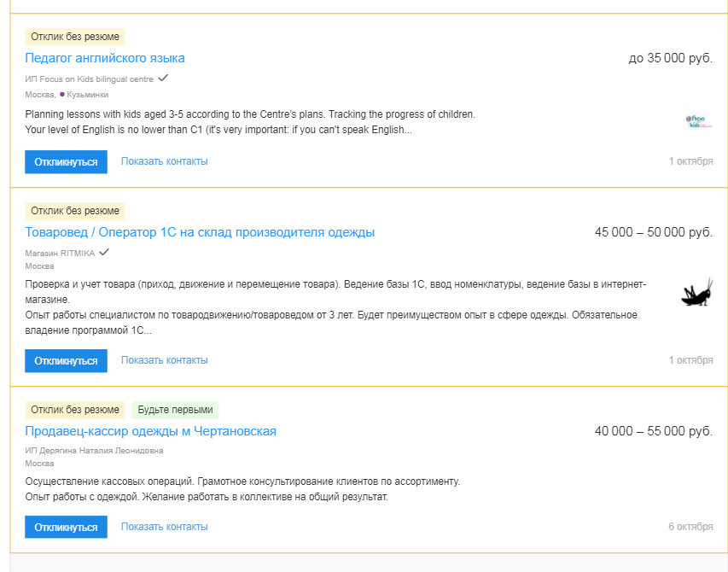Click the Будьте первыми green badge
The height and width of the screenshot is (572, 728).
point(176,410)
